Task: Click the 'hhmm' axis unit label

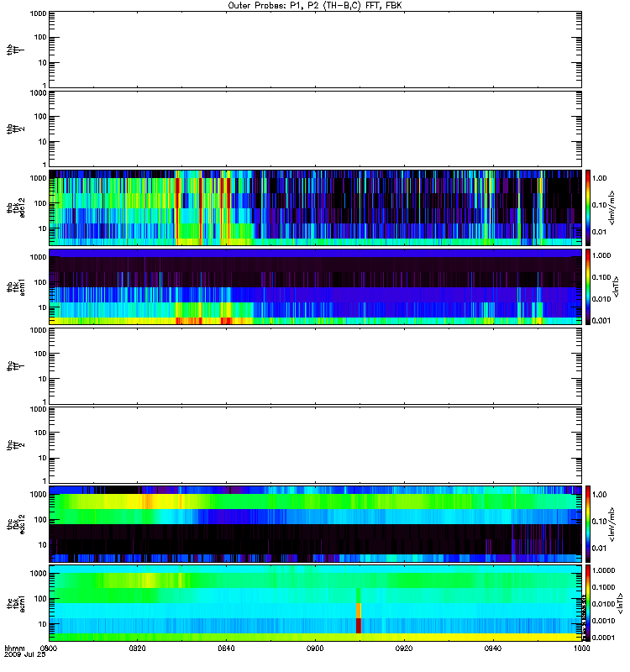Action: click(14, 648)
